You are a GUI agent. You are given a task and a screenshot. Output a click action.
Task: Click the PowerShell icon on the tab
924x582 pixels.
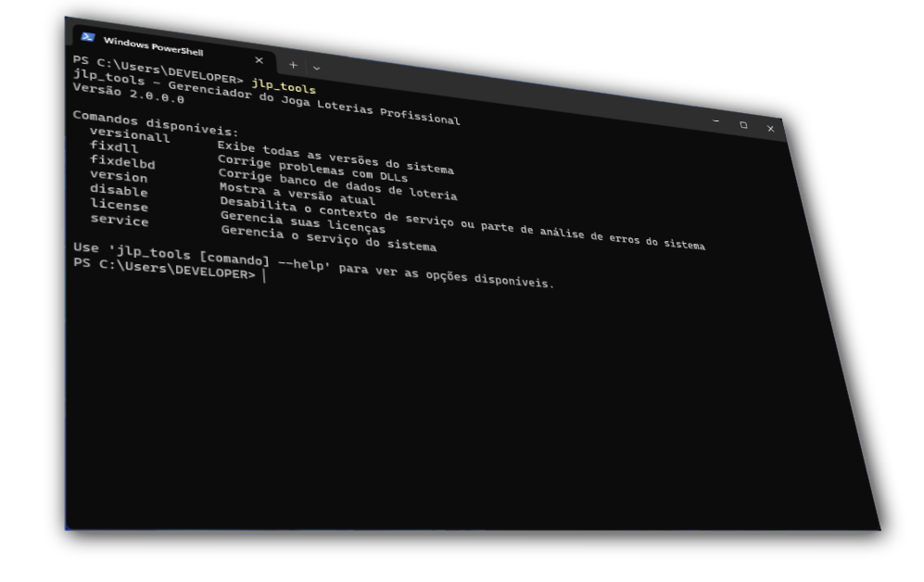tap(88, 37)
